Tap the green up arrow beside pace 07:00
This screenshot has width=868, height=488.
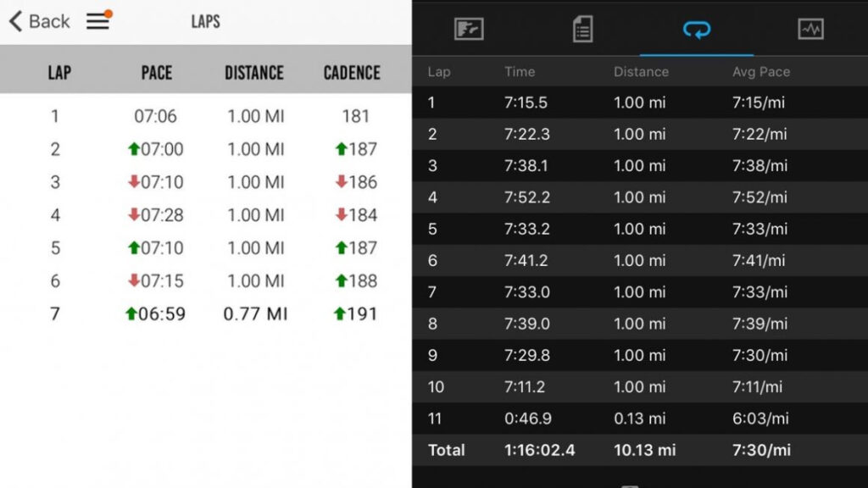click(x=132, y=149)
